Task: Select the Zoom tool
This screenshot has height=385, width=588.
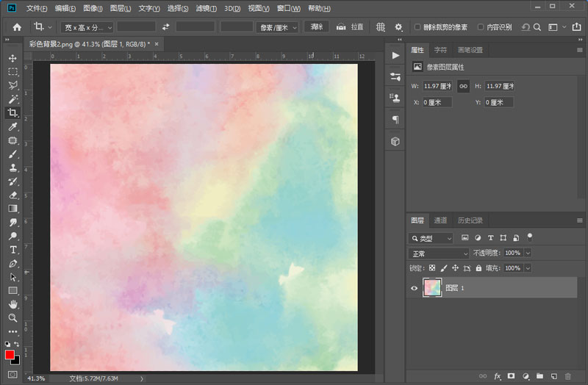Action: pos(12,318)
